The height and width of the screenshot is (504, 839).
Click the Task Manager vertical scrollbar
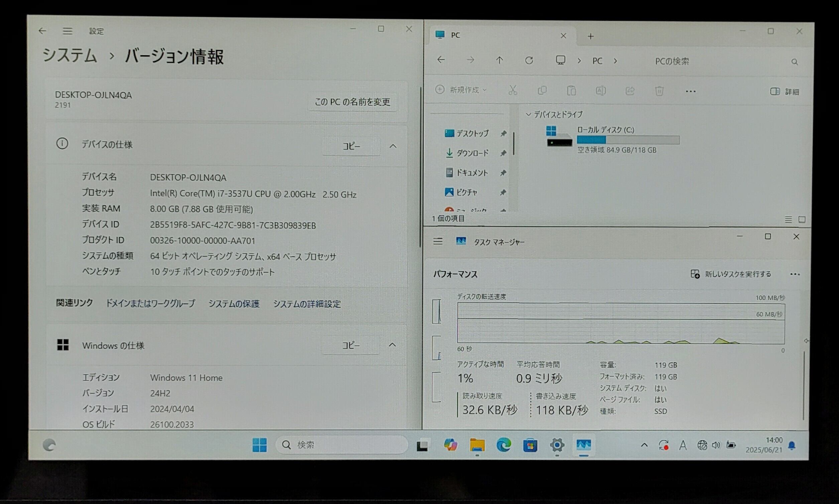click(x=804, y=385)
